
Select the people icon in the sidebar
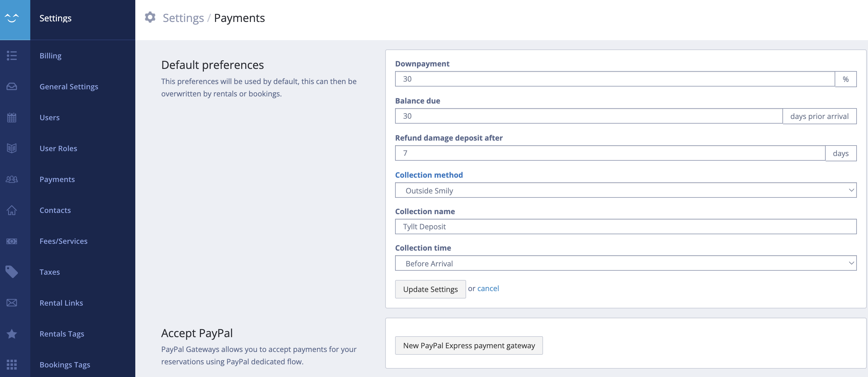11,179
